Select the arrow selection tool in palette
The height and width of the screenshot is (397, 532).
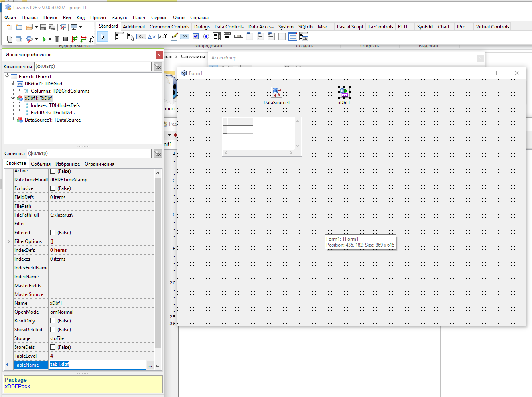[x=103, y=36]
